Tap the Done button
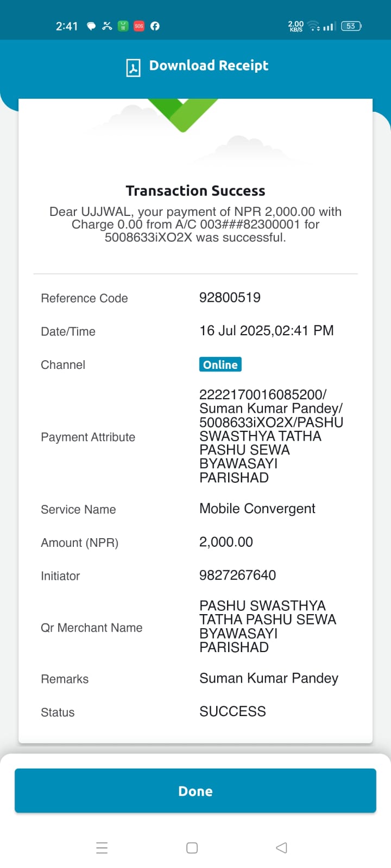This screenshot has width=391, height=868. pos(195,790)
